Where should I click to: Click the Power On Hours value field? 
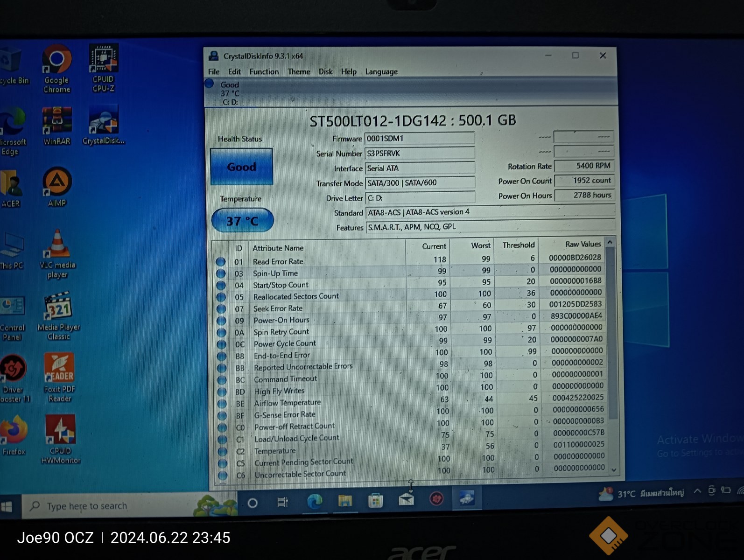(584, 195)
